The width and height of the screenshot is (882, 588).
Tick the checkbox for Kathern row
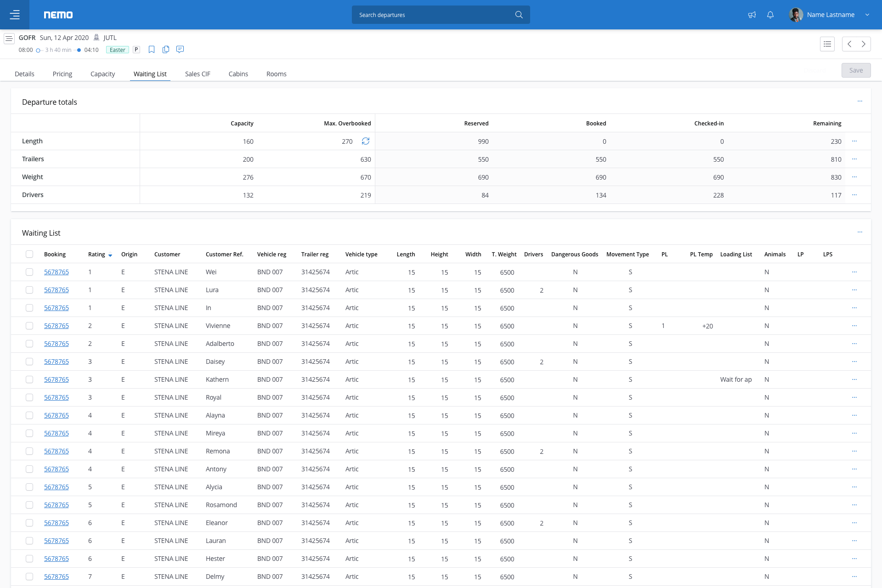pos(29,379)
